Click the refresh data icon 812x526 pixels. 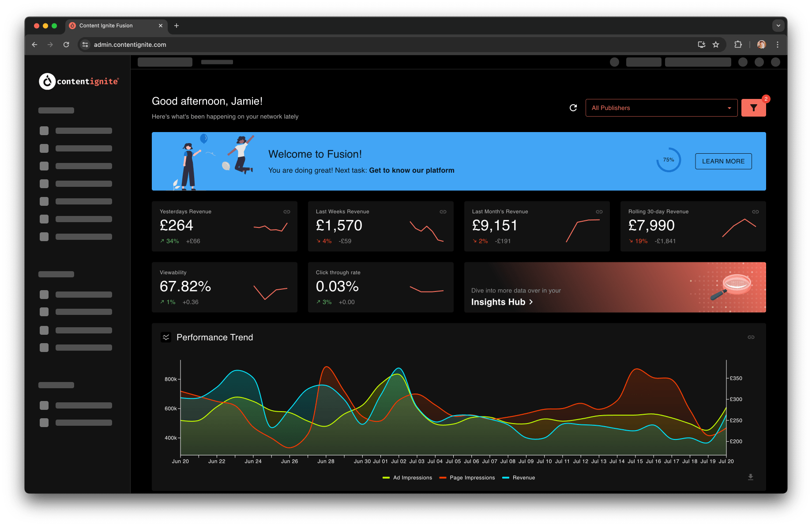[x=572, y=107]
